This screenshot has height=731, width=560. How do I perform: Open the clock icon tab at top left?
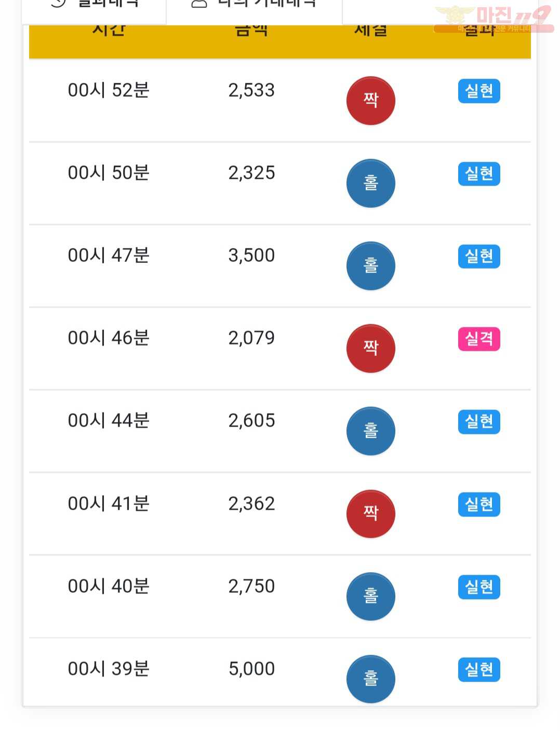tap(94, 8)
